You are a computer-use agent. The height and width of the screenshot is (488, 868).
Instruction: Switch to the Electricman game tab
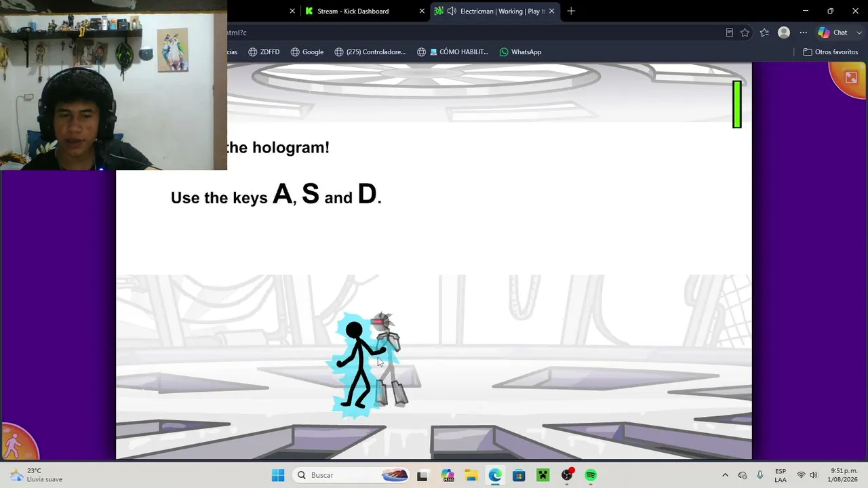tap(494, 11)
